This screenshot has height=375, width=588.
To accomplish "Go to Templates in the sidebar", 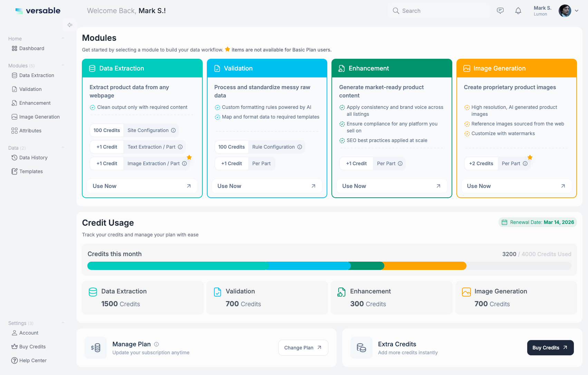I will [31, 171].
